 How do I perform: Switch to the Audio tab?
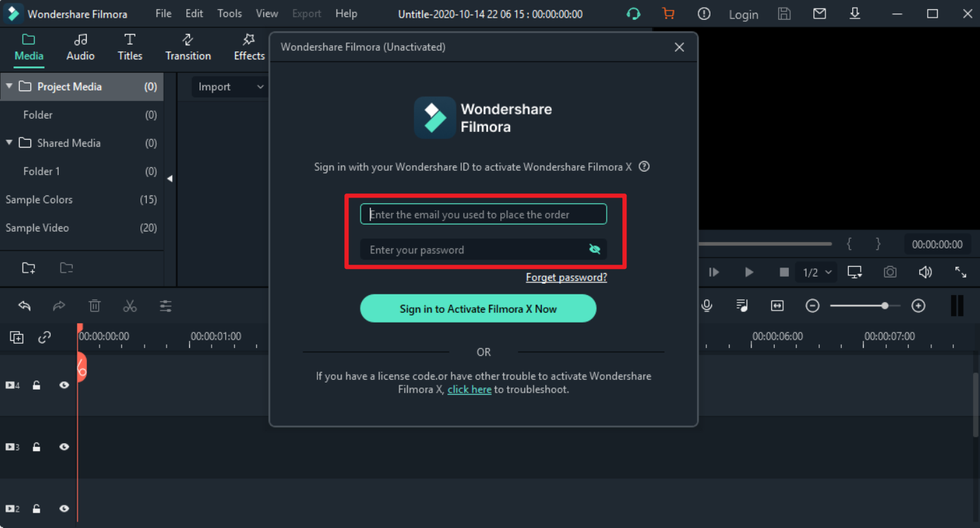[x=80, y=47]
